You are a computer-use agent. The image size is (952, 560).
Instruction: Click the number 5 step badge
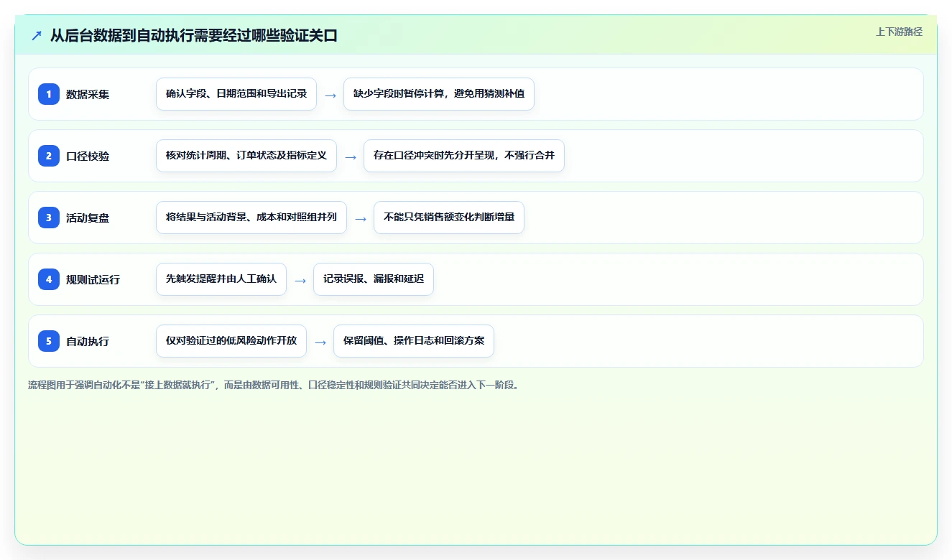coord(49,340)
